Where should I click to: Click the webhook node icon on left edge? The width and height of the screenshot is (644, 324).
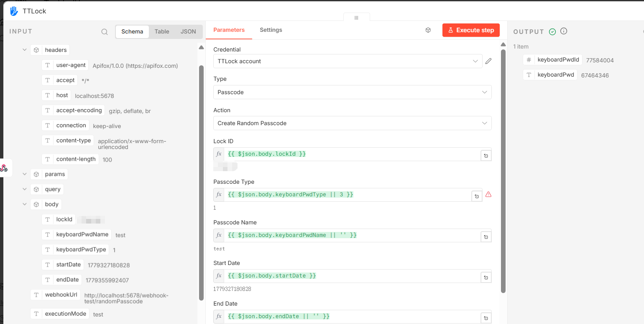coord(4,168)
